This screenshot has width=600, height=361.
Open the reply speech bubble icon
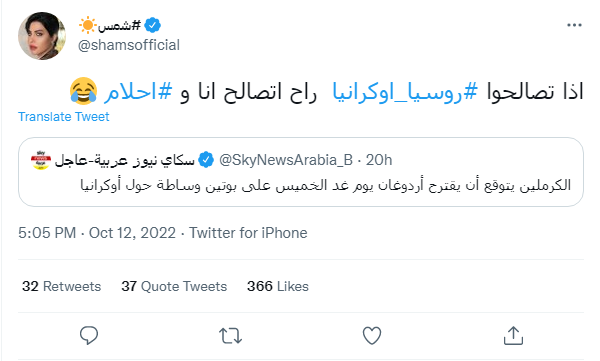89,336
